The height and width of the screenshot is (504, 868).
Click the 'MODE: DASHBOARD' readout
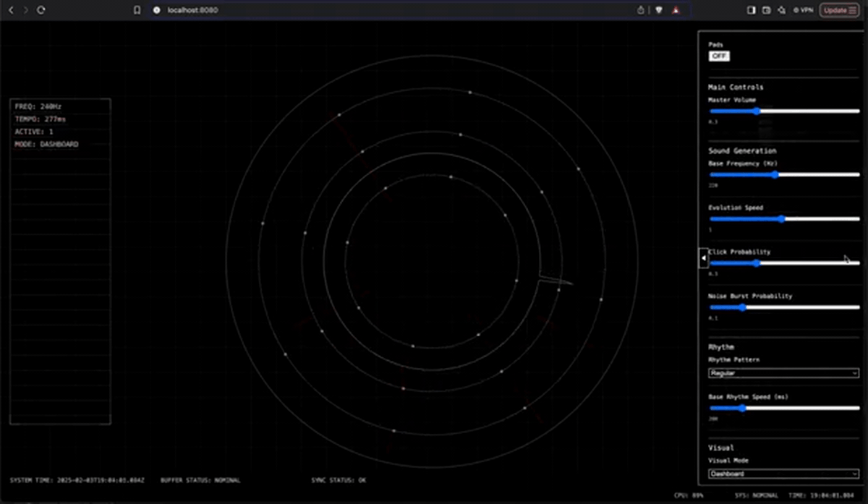[x=46, y=144]
